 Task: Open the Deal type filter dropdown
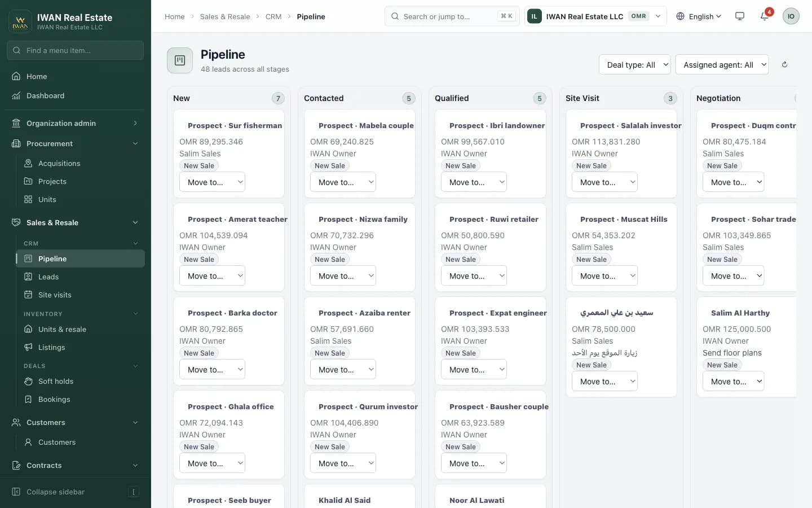pos(634,64)
